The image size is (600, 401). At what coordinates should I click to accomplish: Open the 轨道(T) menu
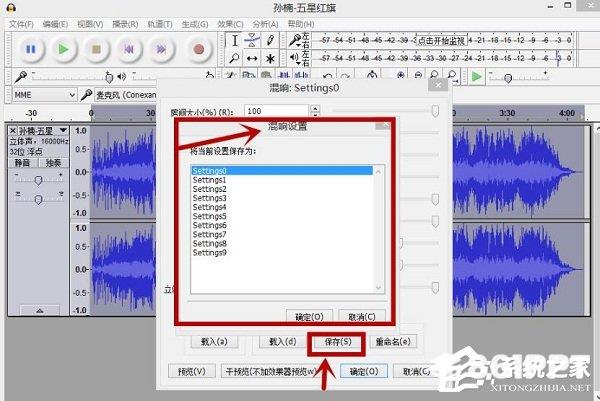(x=160, y=24)
